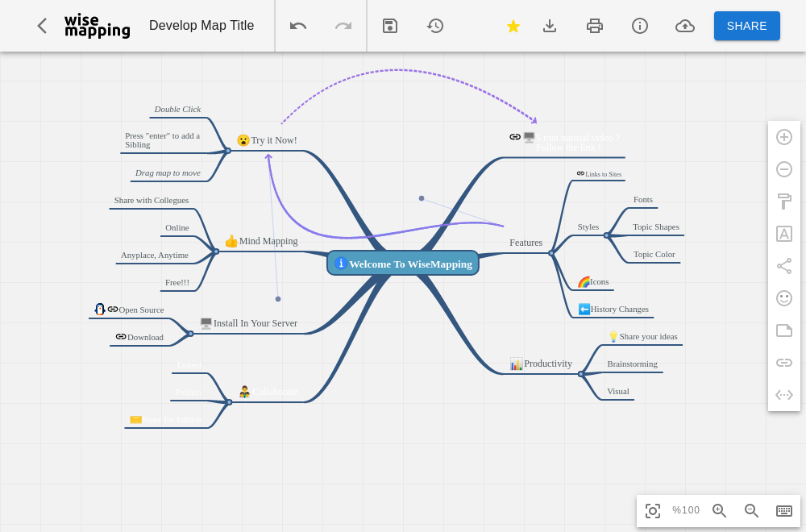806x532 pixels.
Task: Delete topic with the minus circle
Action: [784, 169]
